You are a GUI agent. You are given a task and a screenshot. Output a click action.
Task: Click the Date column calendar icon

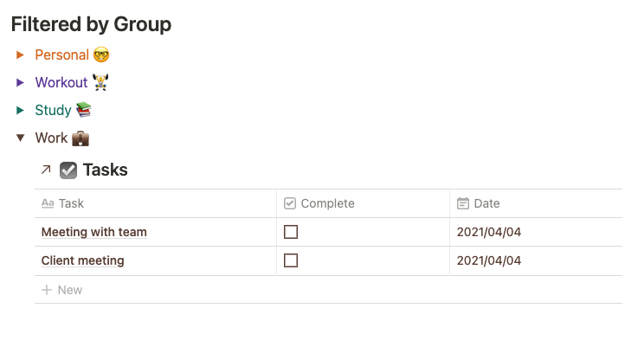point(463,203)
